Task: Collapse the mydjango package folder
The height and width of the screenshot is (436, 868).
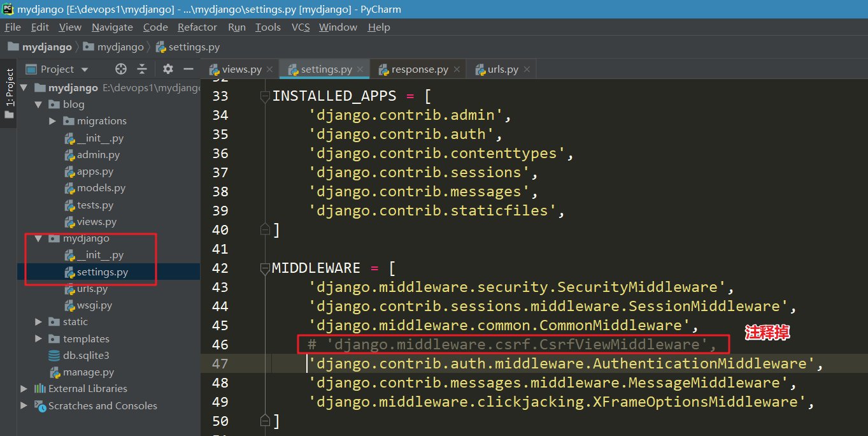Action: click(x=38, y=238)
